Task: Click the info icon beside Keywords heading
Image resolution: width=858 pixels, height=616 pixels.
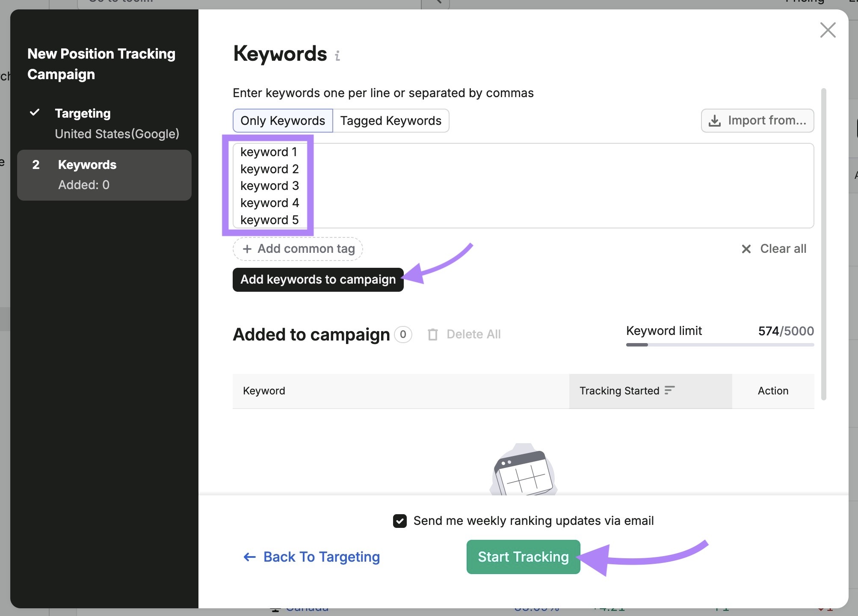Action: [337, 56]
